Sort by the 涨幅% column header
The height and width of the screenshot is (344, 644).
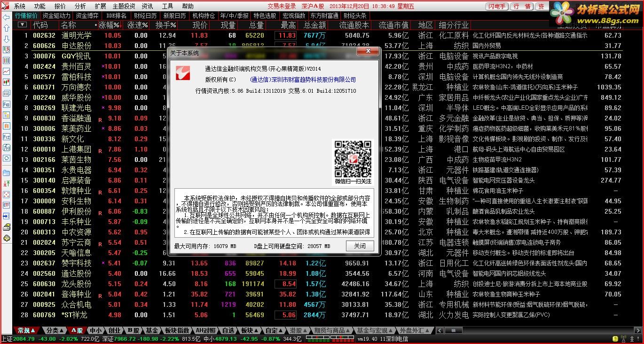[x=110, y=25]
